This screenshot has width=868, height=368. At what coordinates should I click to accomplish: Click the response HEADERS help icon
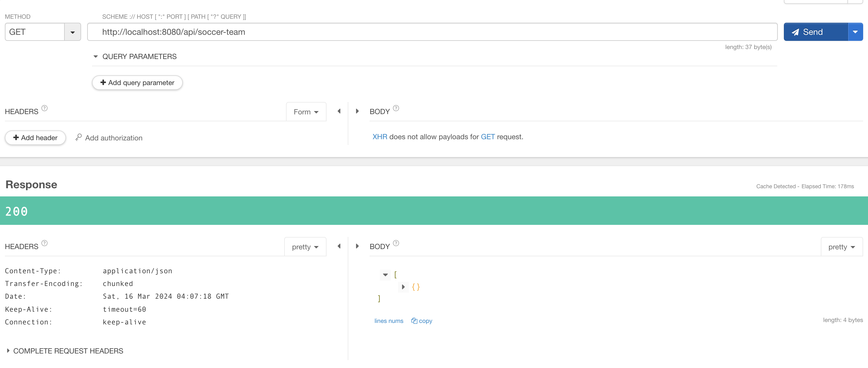[x=44, y=243]
